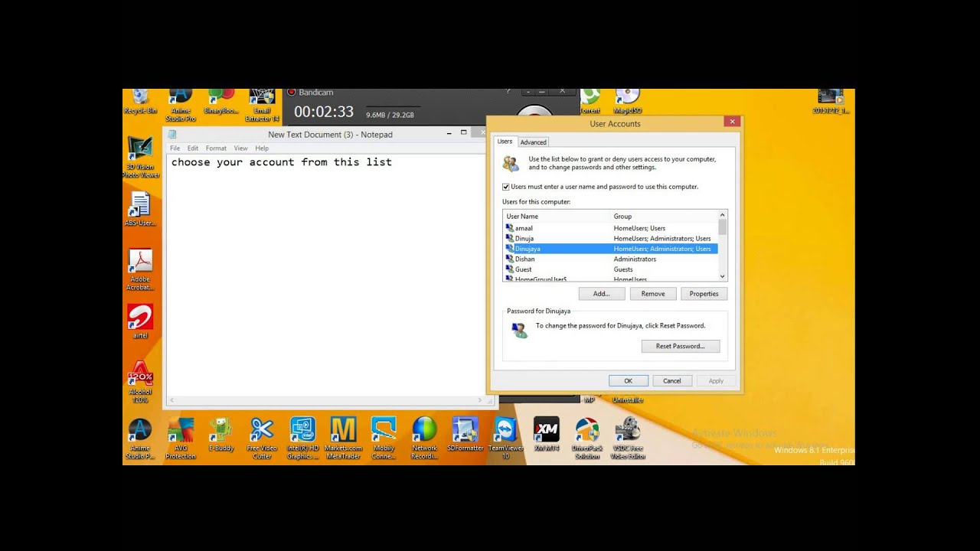Click the Notepad title bar document icon
Viewport: 980px width, 551px height.
tap(172, 134)
